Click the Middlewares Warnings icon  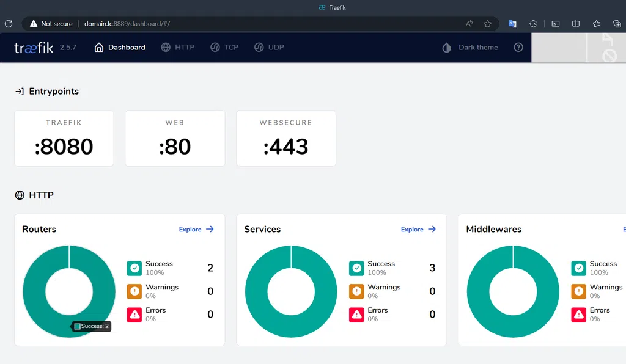pyautogui.click(x=578, y=291)
